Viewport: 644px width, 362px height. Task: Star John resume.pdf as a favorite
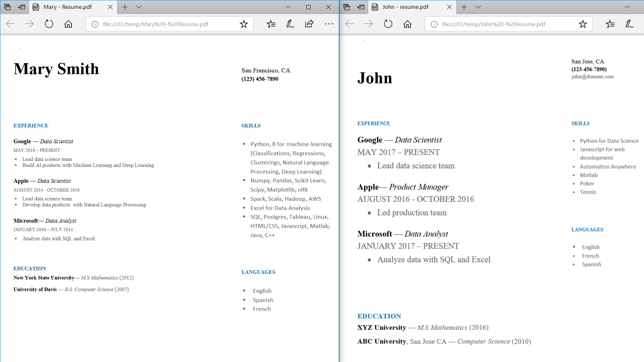tap(583, 24)
